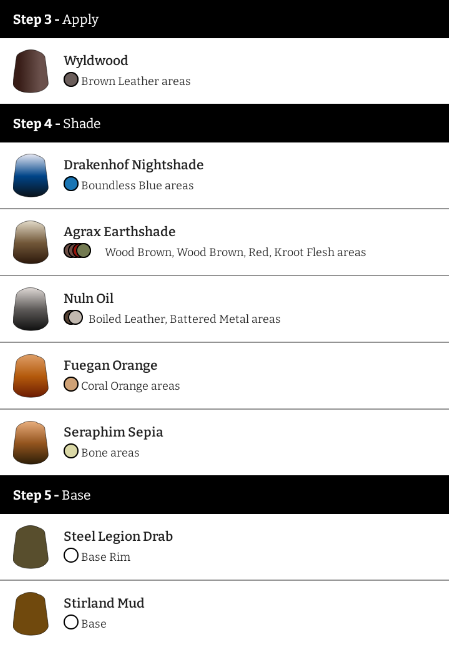
Task: Select the Drakenhof Nightshade paint pot
Action: [x=31, y=175]
